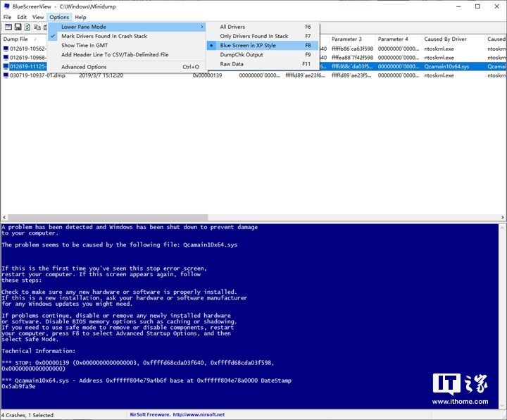Click the Save Selected Items toolbar icon

coord(17,27)
